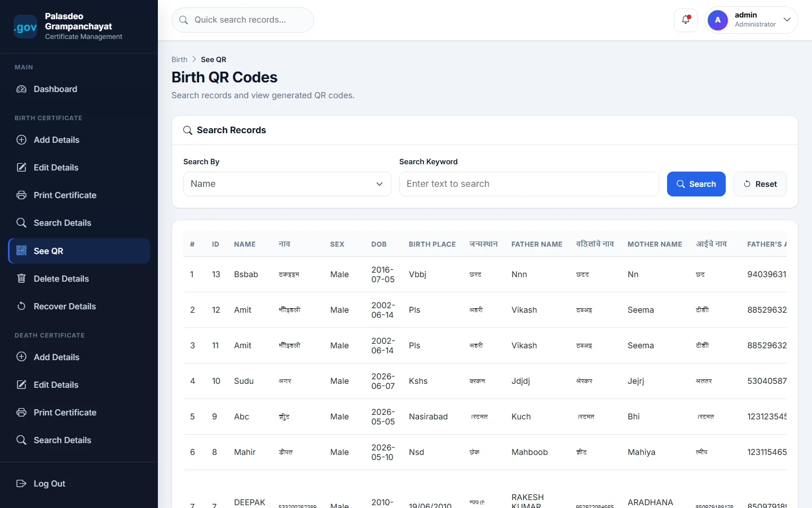812x508 pixels.
Task: Click the recover arrow icon in sidebar
Action: point(21,306)
